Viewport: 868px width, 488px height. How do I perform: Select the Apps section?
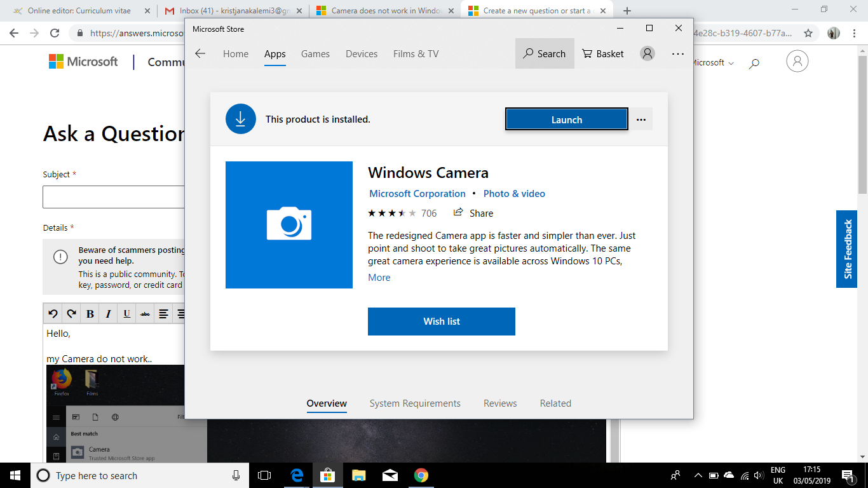coord(275,54)
